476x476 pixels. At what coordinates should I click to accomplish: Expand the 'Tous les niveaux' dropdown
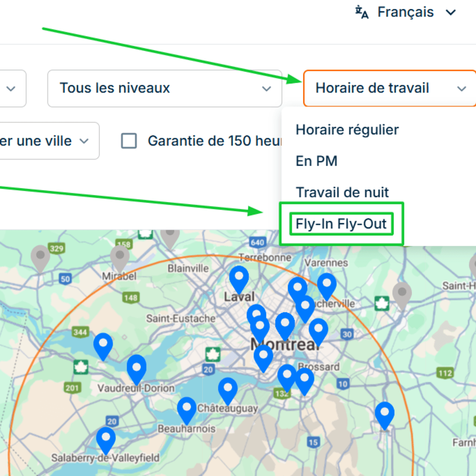click(164, 88)
